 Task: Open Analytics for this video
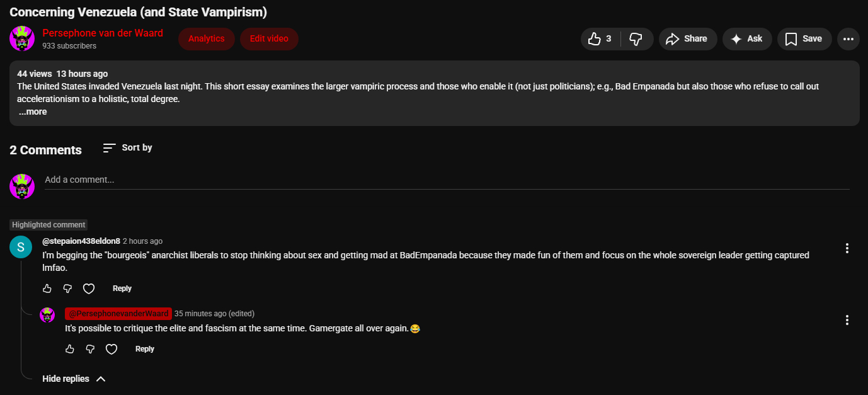coord(206,39)
